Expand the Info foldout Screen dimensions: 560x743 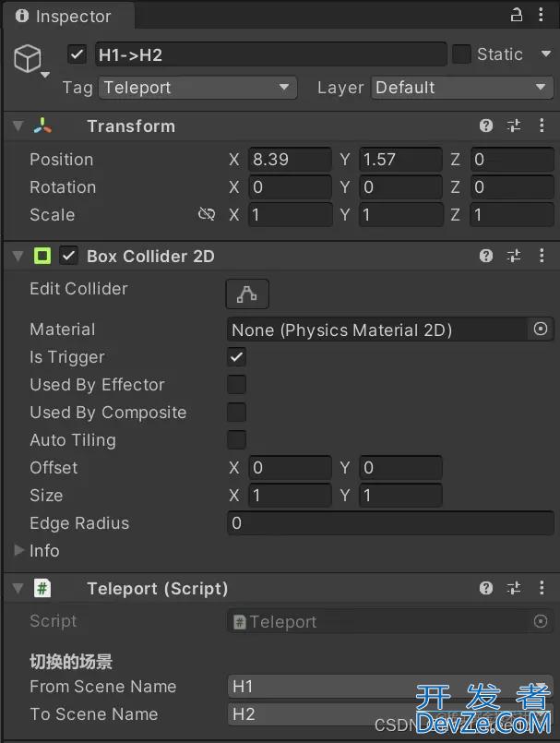(19, 550)
